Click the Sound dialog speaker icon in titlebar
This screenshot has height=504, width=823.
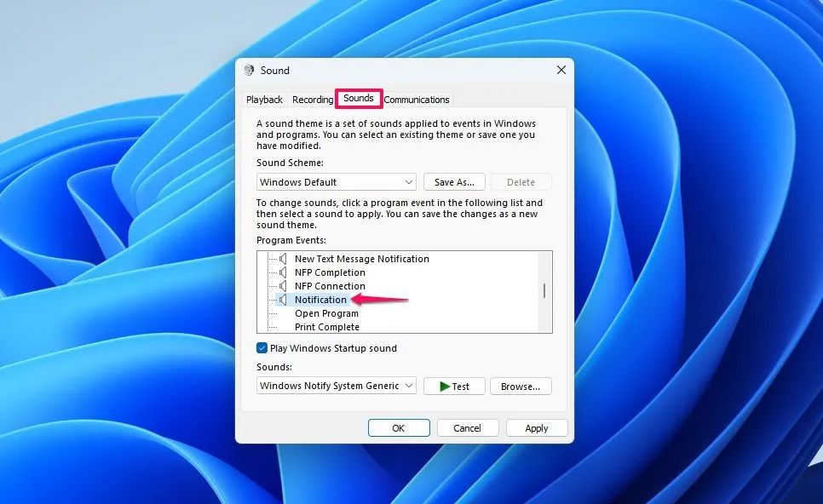[250, 70]
